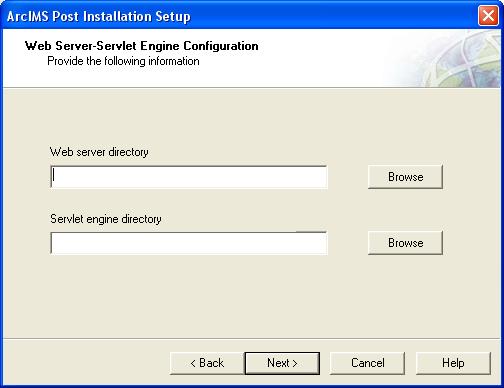Browse for the Web server directory
The width and height of the screenshot is (504, 388).
405,177
